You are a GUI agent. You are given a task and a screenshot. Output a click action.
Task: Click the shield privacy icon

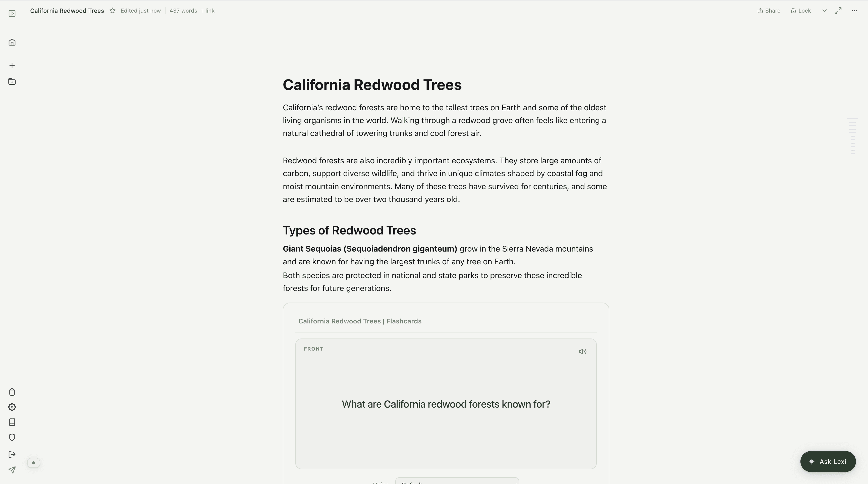click(x=12, y=438)
